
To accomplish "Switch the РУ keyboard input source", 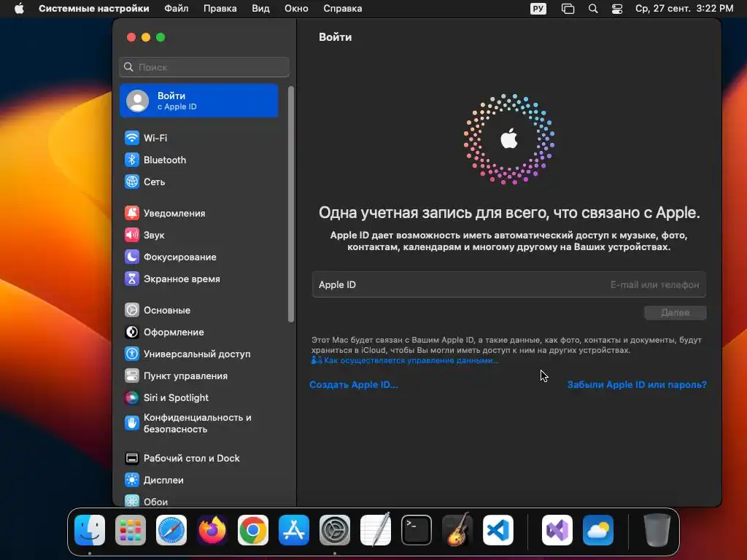I will (538, 9).
